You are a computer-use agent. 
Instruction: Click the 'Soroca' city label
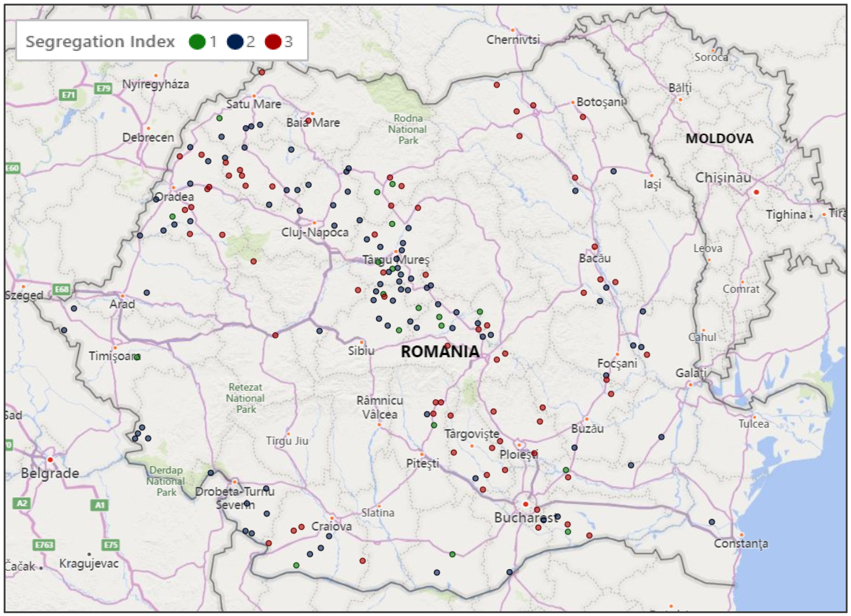tap(711, 57)
